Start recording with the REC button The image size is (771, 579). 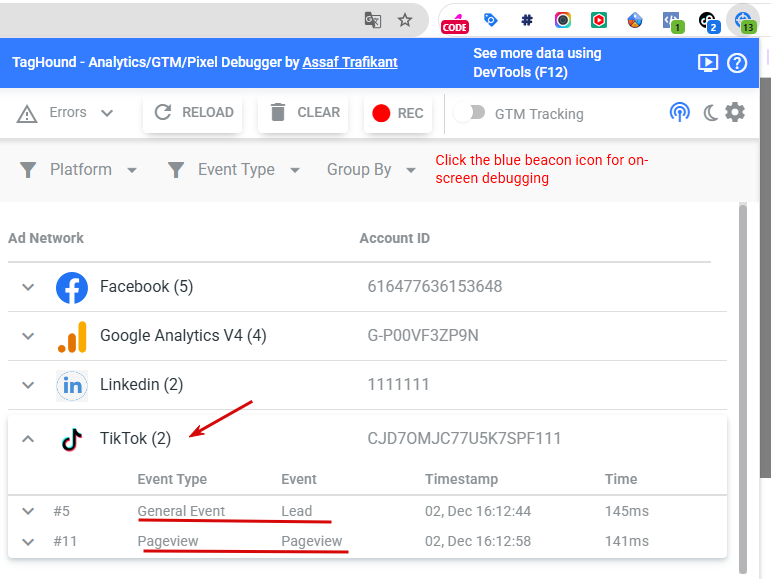[x=398, y=114]
